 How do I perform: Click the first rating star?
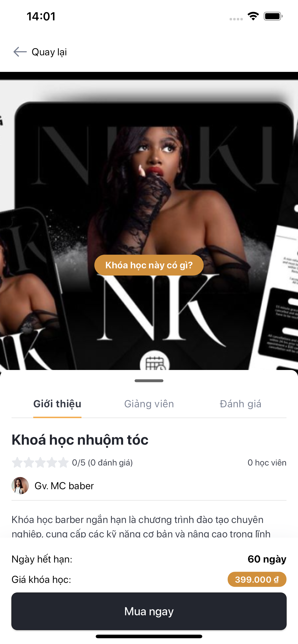(17, 462)
